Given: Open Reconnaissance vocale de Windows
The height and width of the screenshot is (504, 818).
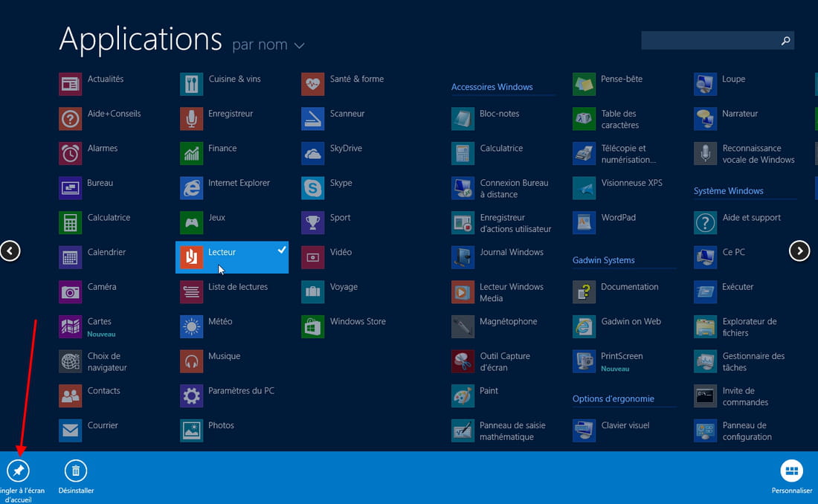Looking at the screenshot, I should (x=744, y=154).
